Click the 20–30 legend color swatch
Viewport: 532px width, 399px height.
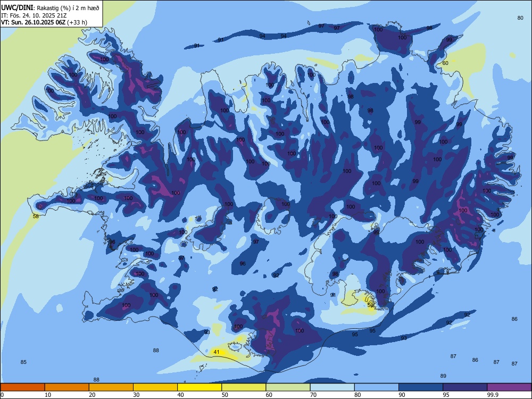pos(111,387)
